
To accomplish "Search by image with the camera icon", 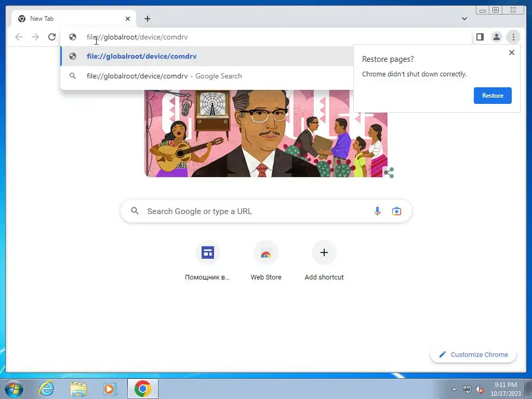I will tap(396, 211).
